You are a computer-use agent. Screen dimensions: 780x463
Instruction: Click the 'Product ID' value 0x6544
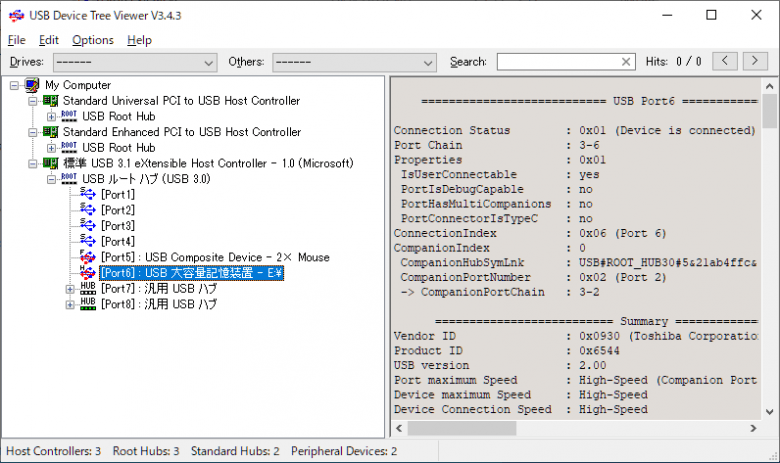point(599,351)
